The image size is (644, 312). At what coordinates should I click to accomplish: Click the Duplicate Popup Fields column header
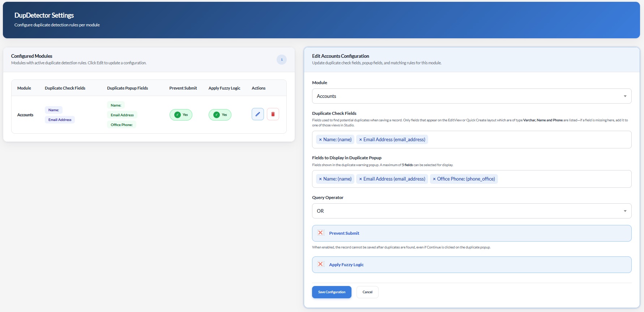click(x=128, y=88)
